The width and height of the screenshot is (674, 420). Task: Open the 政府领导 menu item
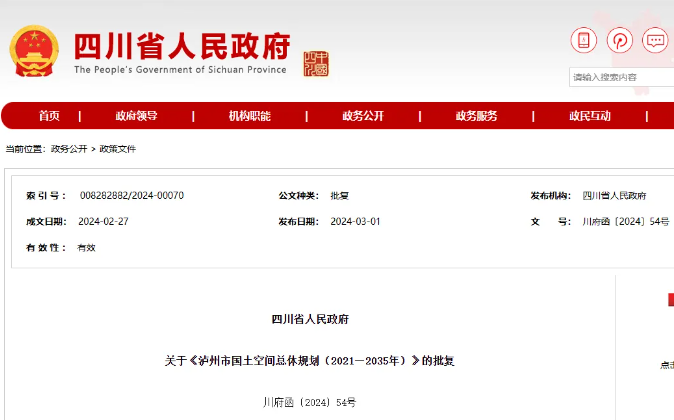[136, 116]
